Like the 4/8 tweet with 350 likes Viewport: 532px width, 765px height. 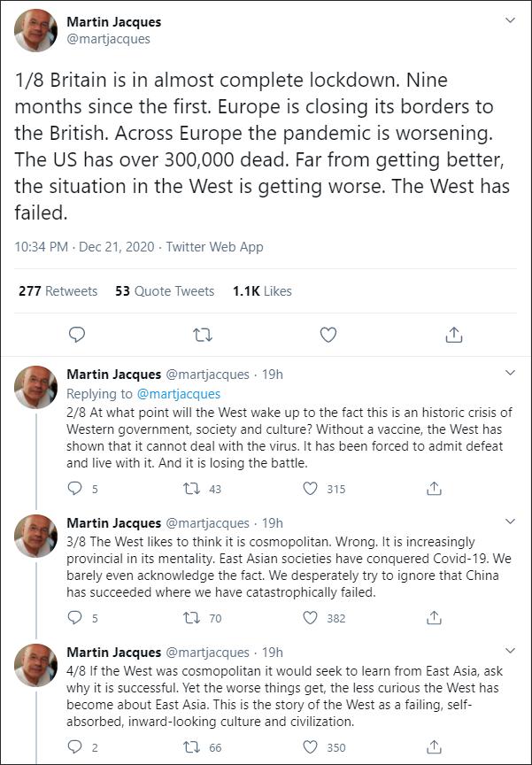[x=311, y=747]
